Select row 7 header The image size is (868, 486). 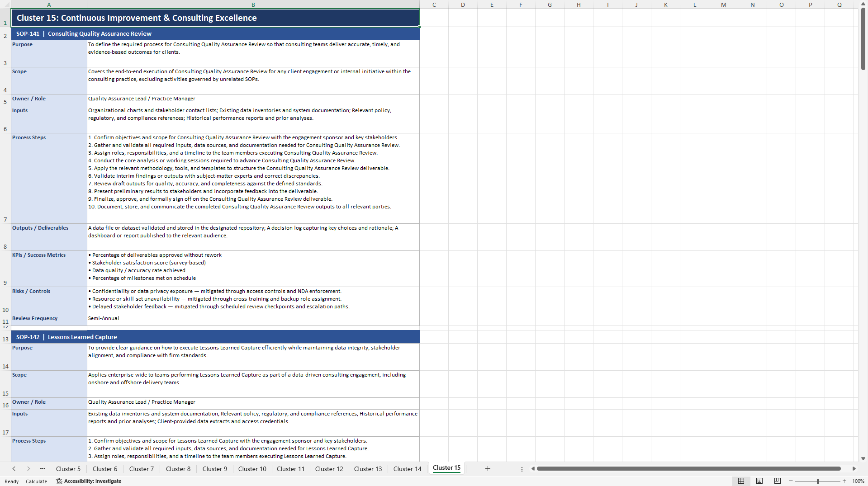coord(5,178)
